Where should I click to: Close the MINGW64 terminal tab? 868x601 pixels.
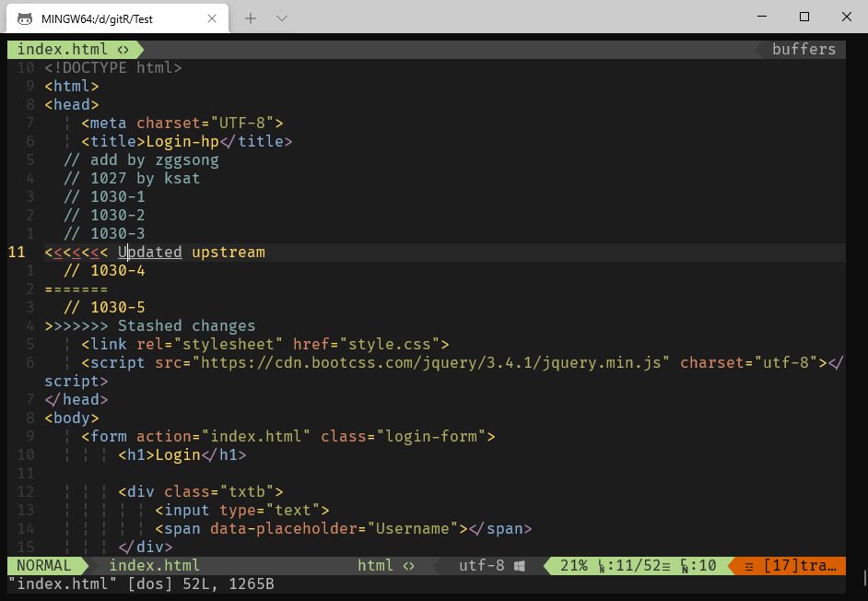point(212,18)
